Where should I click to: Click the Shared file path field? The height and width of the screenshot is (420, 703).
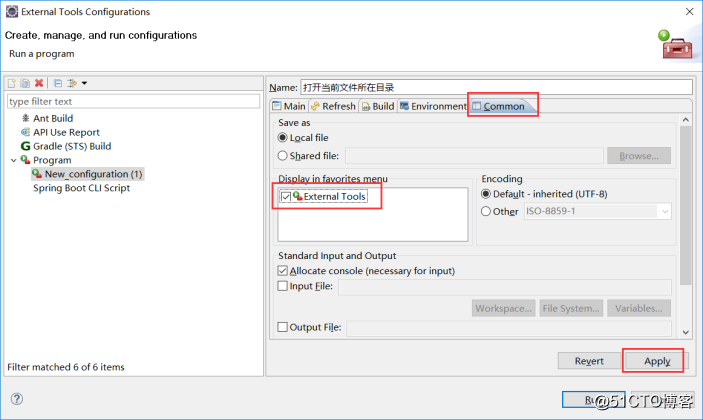tap(474, 156)
